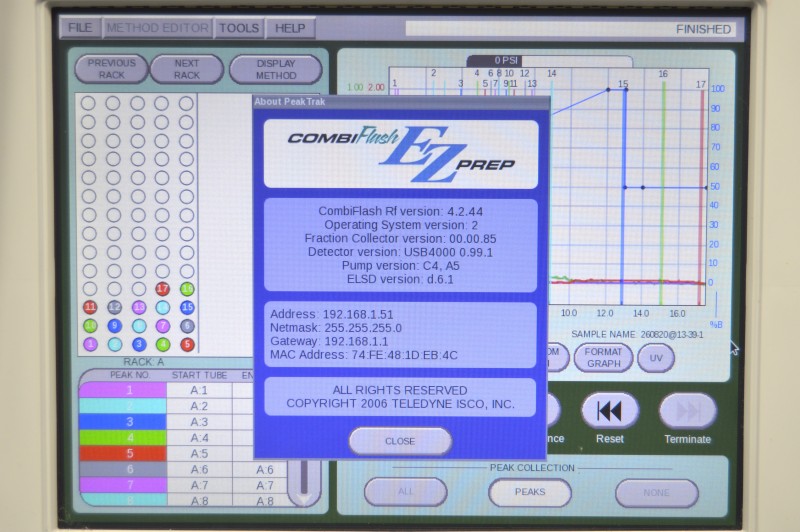Select green tube 10 in the rack
The image size is (800, 532).
(x=90, y=325)
